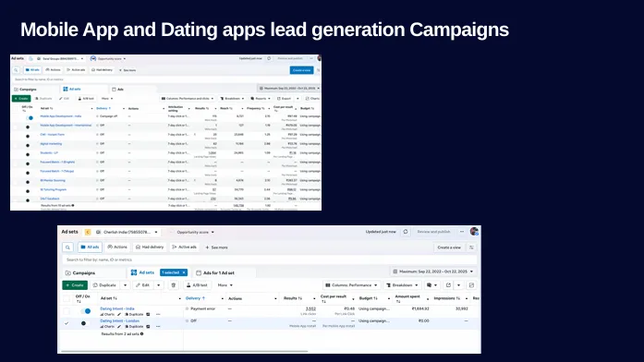Click blue 'Create a view' button in top window
This screenshot has width=644, height=362.
(x=301, y=70)
